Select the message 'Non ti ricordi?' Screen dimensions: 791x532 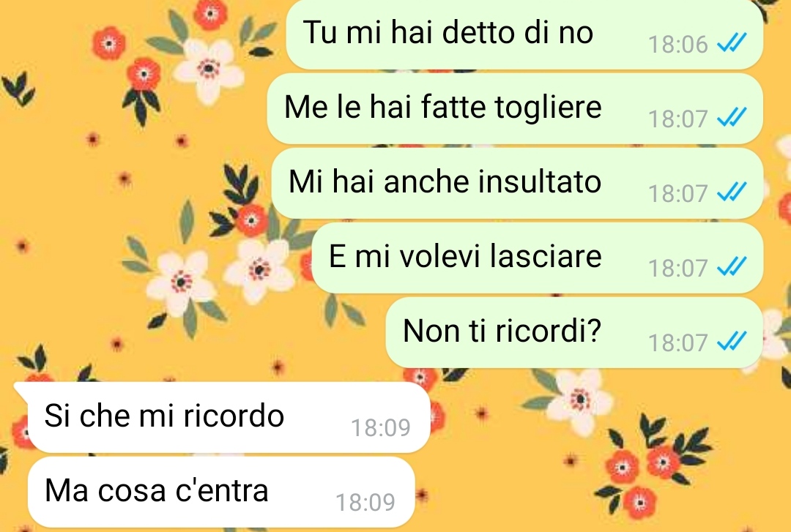(x=575, y=332)
